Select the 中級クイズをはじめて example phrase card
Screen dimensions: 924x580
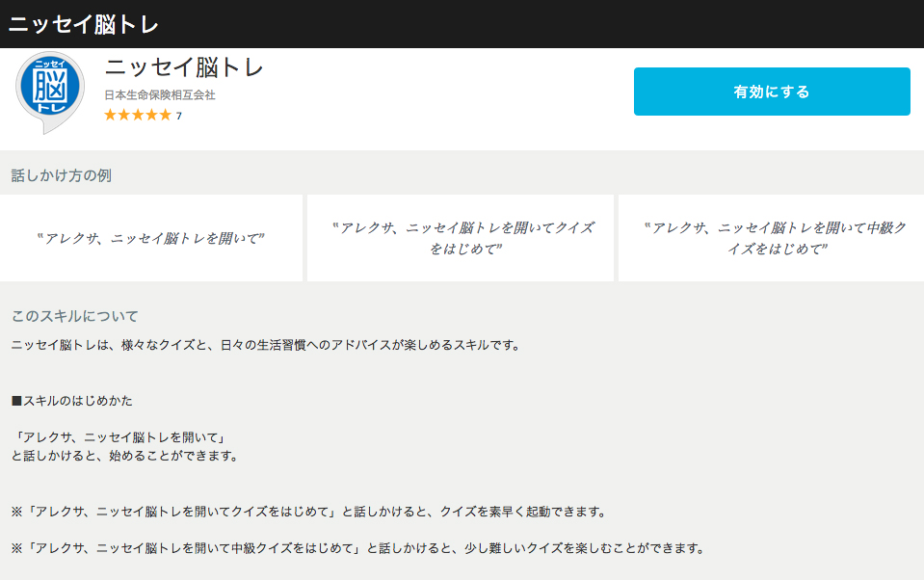pos(772,238)
